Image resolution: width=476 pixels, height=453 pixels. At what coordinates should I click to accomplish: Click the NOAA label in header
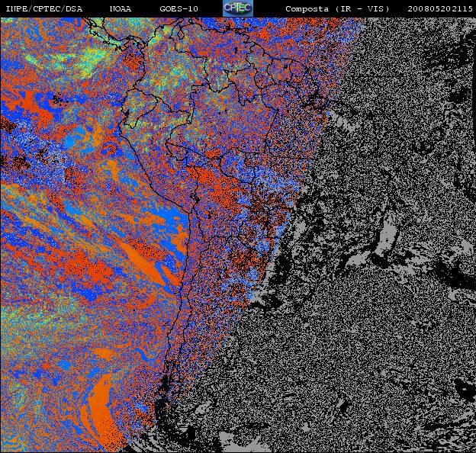121,9
